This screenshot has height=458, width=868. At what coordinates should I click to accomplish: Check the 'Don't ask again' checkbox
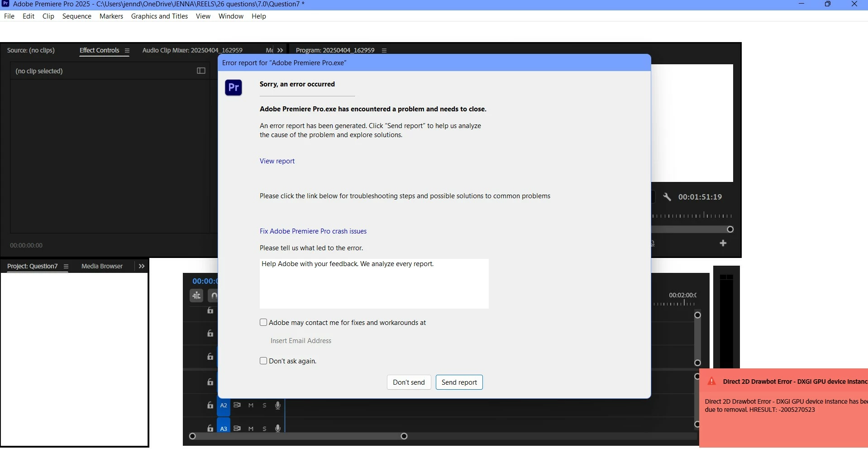tap(263, 361)
